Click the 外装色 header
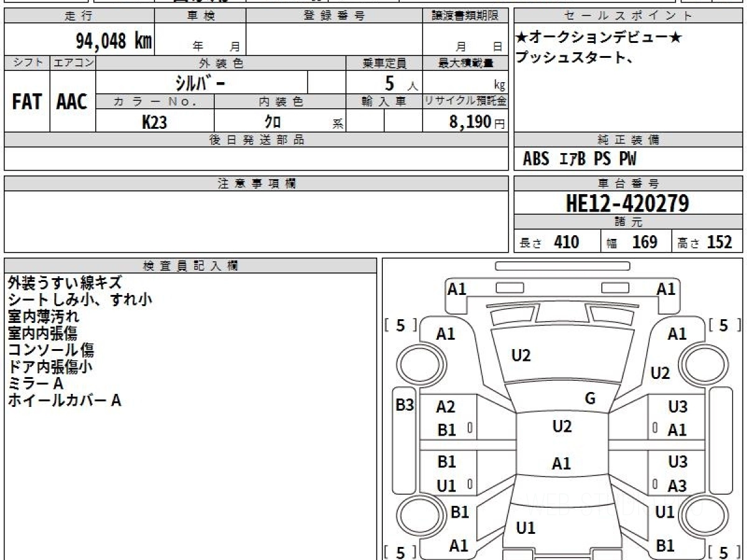This screenshot has width=747, height=560. point(221,63)
